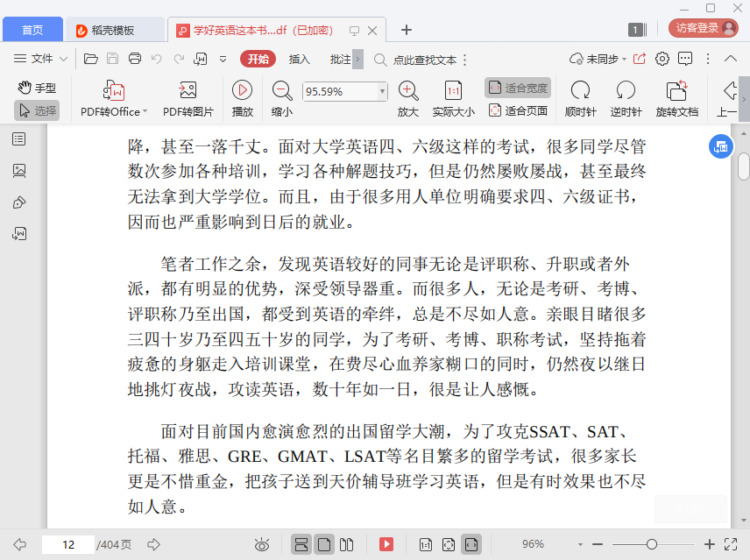This screenshot has height=560, width=750.
Task: Click the print icon
Action: click(x=135, y=59)
